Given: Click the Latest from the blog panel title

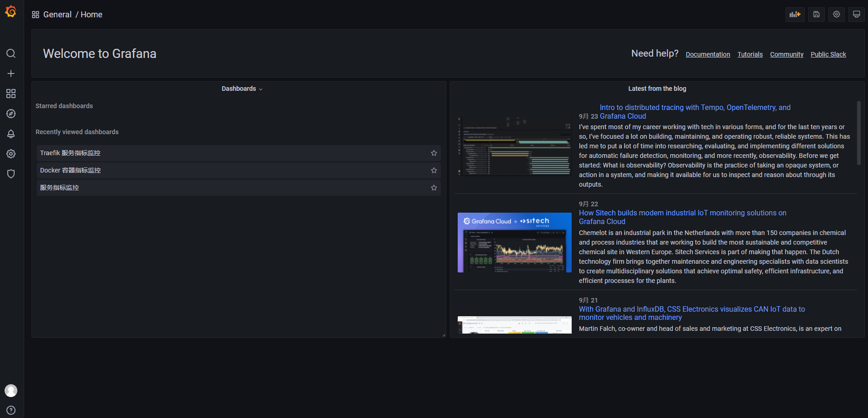Looking at the screenshot, I should tap(657, 89).
